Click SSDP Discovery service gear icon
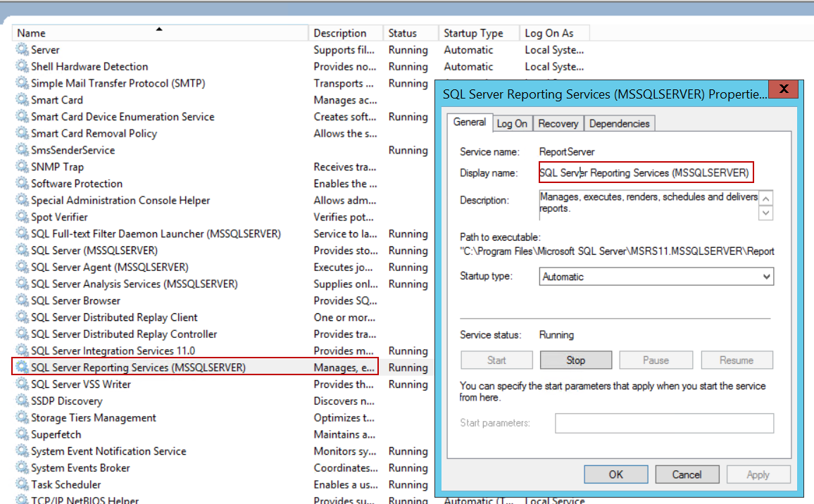Viewport: 814px width, 504px height. point(23,401)
